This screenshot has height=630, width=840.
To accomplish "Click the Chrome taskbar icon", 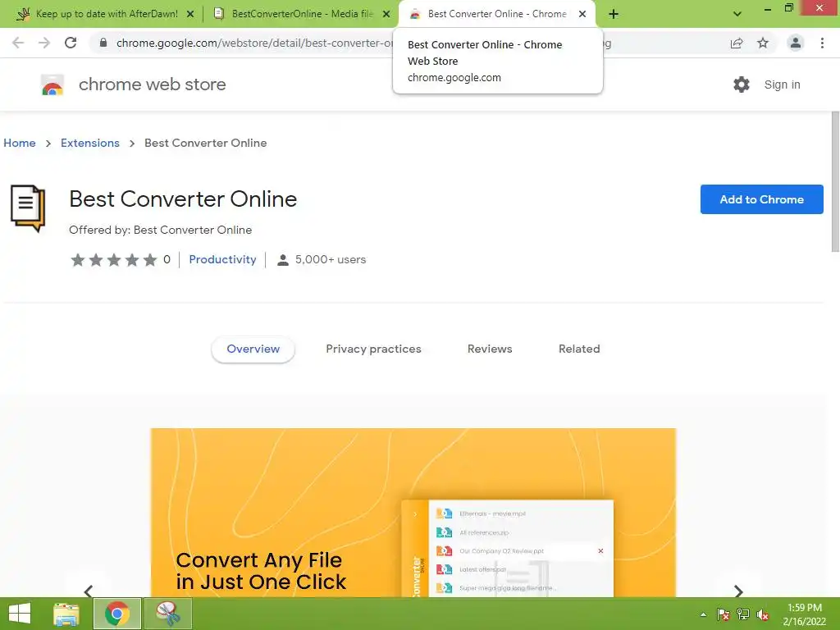I will click(117, 614).
